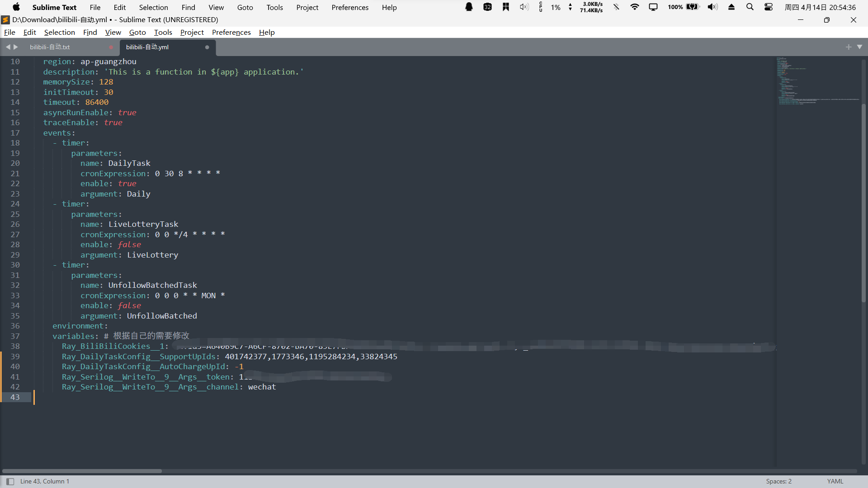The image size is (868, 488).
Task: Close the bilibili-自动.yml tab via dot
Action: coord(207,47)
